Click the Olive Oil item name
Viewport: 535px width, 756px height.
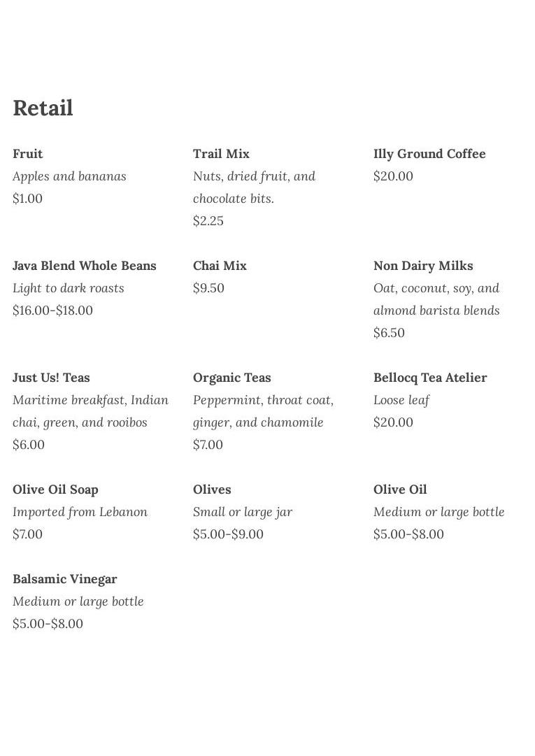[x=400, y=490]
